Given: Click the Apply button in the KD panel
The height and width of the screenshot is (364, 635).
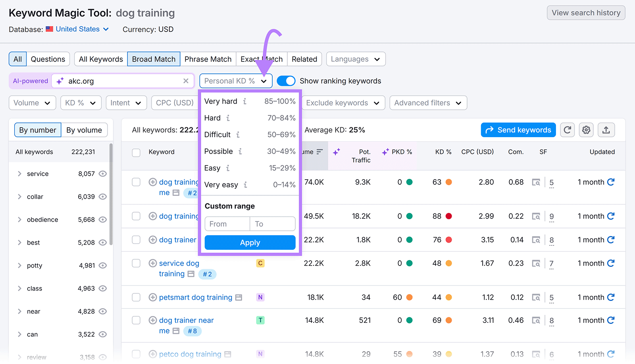Looking at the screenshot, I should (250, 242).
